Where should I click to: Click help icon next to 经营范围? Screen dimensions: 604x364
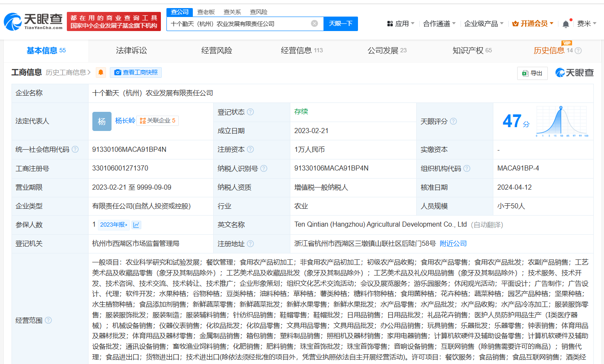48,320
